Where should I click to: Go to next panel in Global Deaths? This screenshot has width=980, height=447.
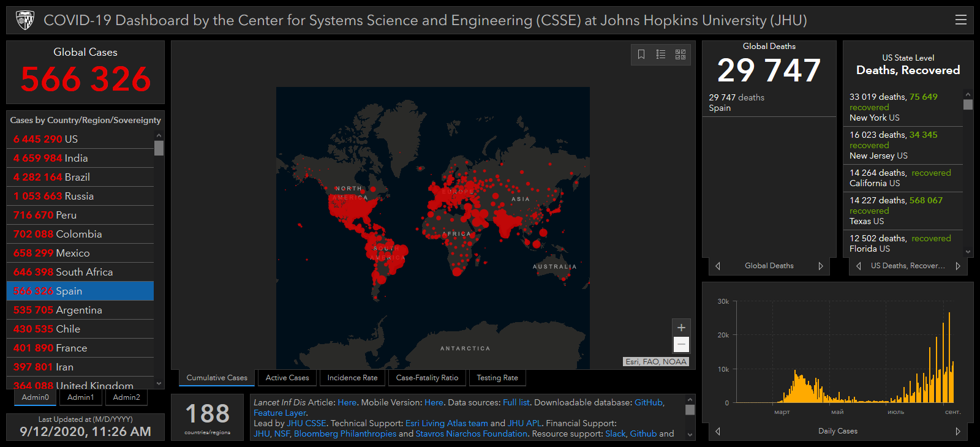(x=821, y=266)
